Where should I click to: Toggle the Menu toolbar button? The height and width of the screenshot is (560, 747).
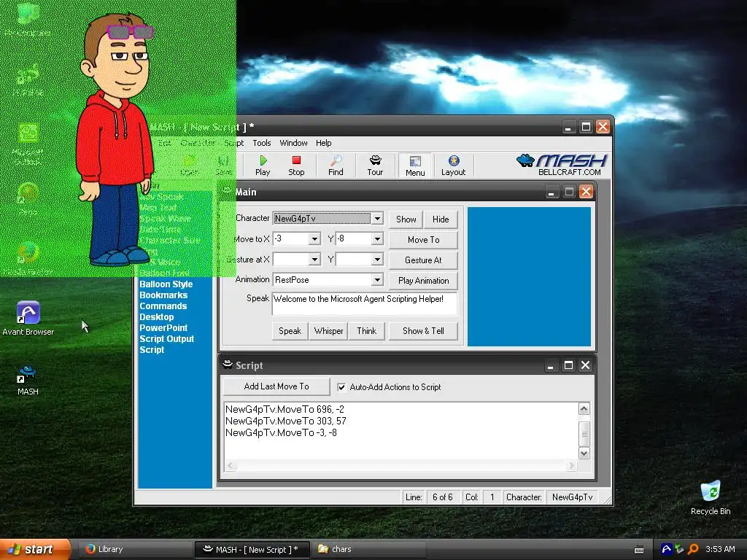click(415, 166)
